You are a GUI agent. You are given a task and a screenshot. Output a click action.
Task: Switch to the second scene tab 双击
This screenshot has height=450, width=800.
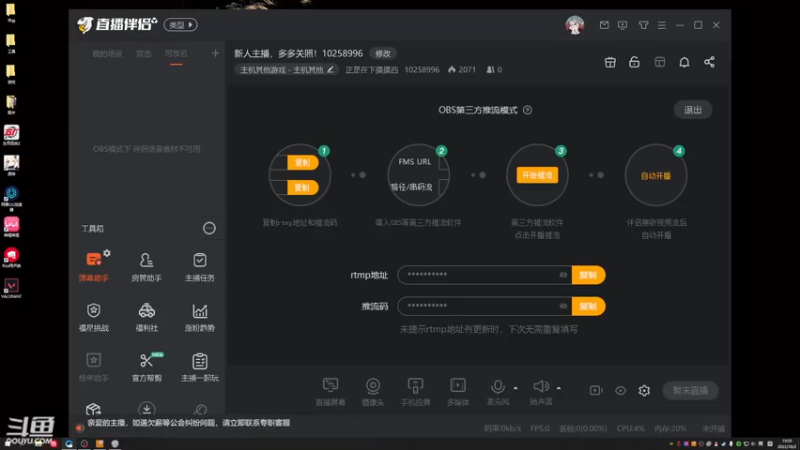click(143, 54)
